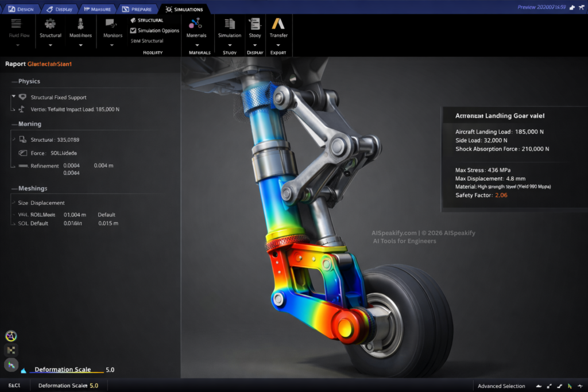Open the view navigation cube icon bottom left
Screen dimensions: 588x392
[x=10, y=336]
